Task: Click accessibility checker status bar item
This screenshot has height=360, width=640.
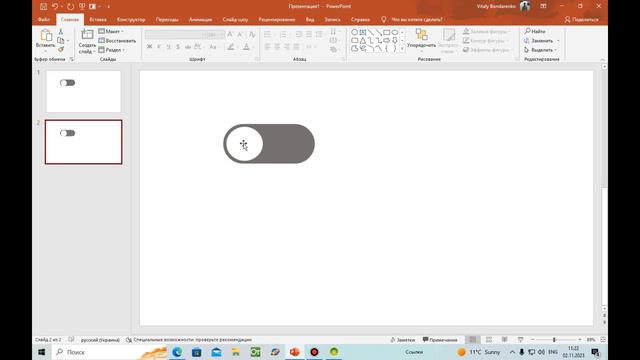Action: point(189,340)
